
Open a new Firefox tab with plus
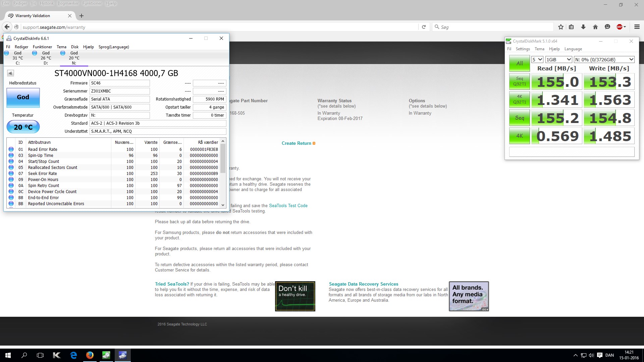click(82, 16)
